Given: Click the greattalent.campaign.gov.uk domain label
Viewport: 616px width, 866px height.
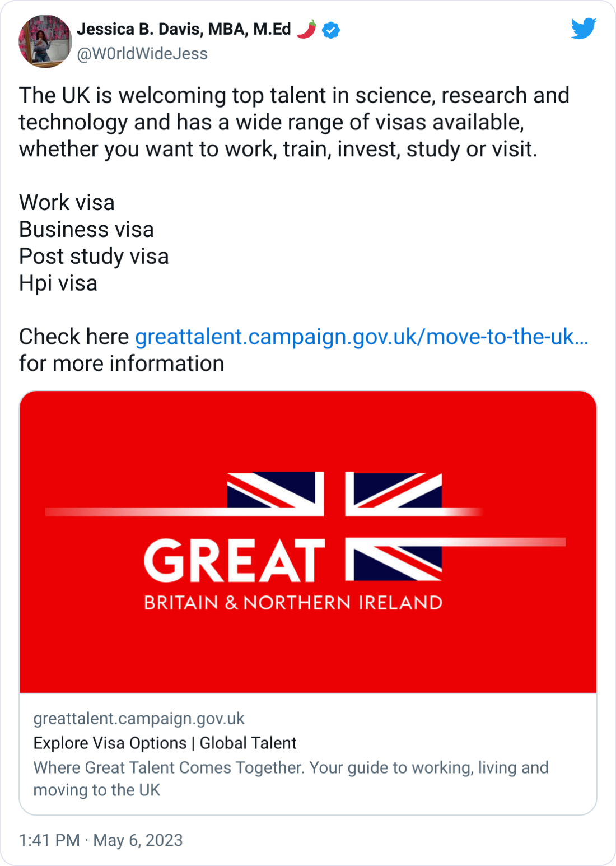Looking at the screenshot, I should click(139, 719).
